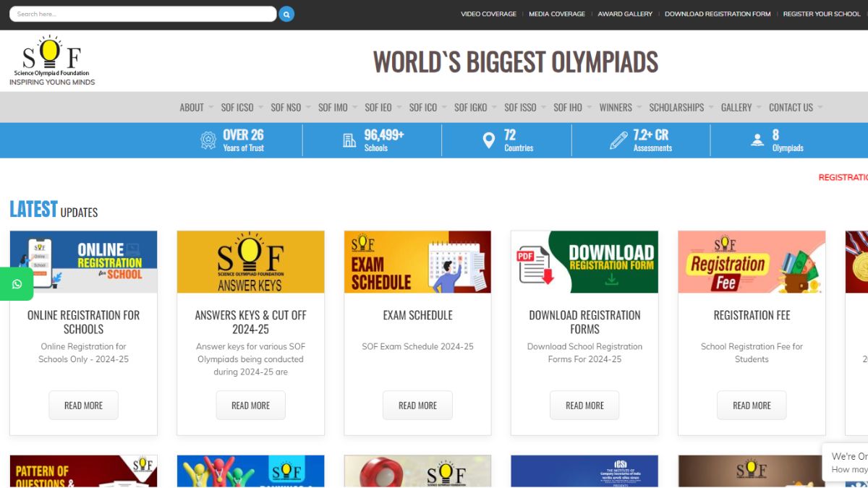This screenshot has height=488, width=868.
Task: Open the SOF logo home link
Action: tap(52, 61)
